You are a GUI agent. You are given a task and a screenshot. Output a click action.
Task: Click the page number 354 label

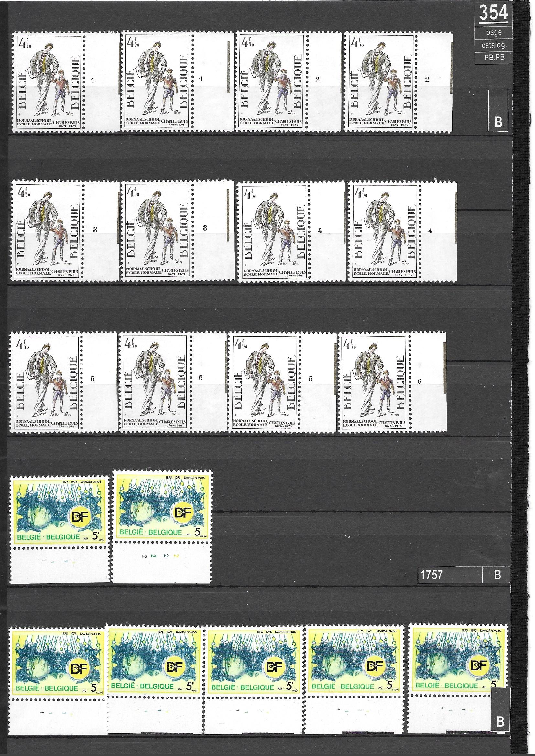[493, 14]
